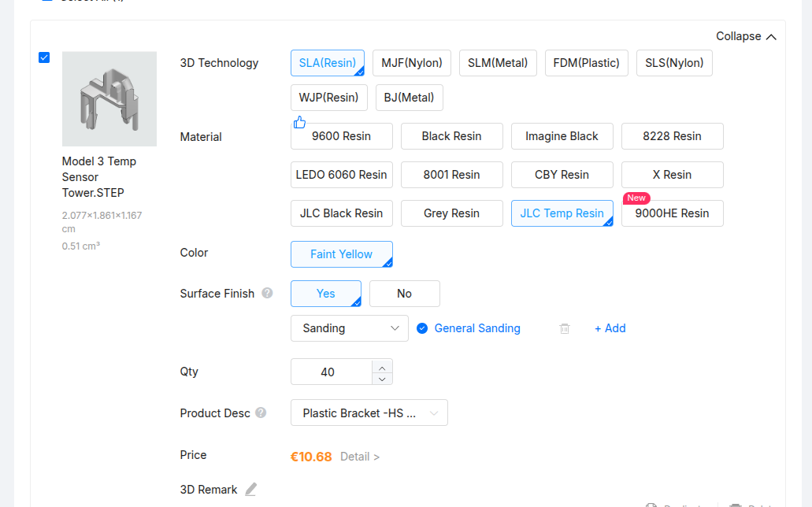812x507 pixels.
Task: Click the Qty input field
Action: (x=331, y=372)
